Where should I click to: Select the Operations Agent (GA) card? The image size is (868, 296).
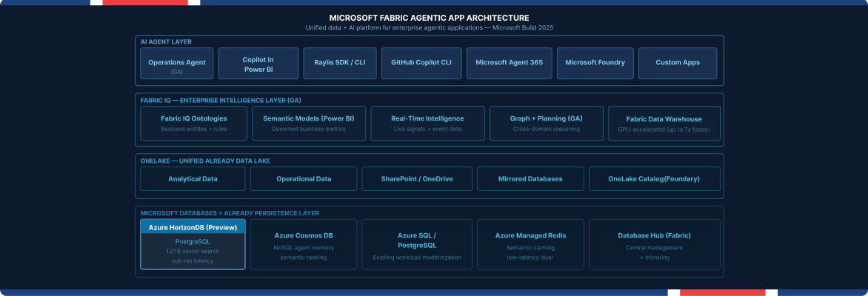[176, 63]
